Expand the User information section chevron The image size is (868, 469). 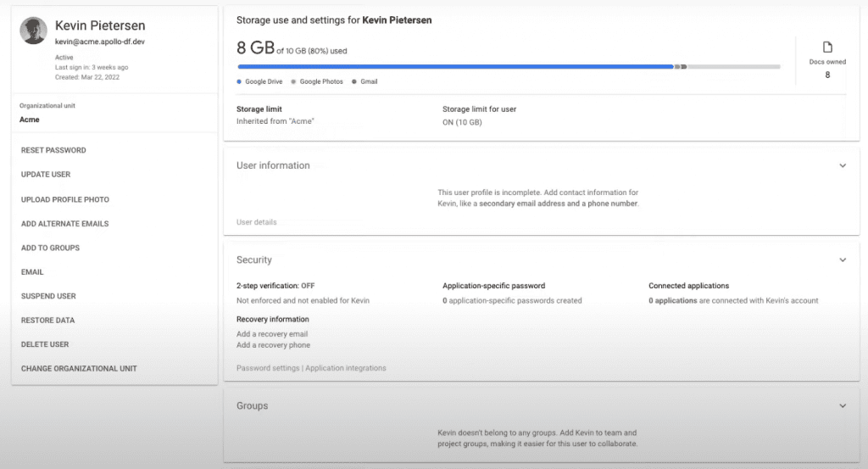coord(842,166)
